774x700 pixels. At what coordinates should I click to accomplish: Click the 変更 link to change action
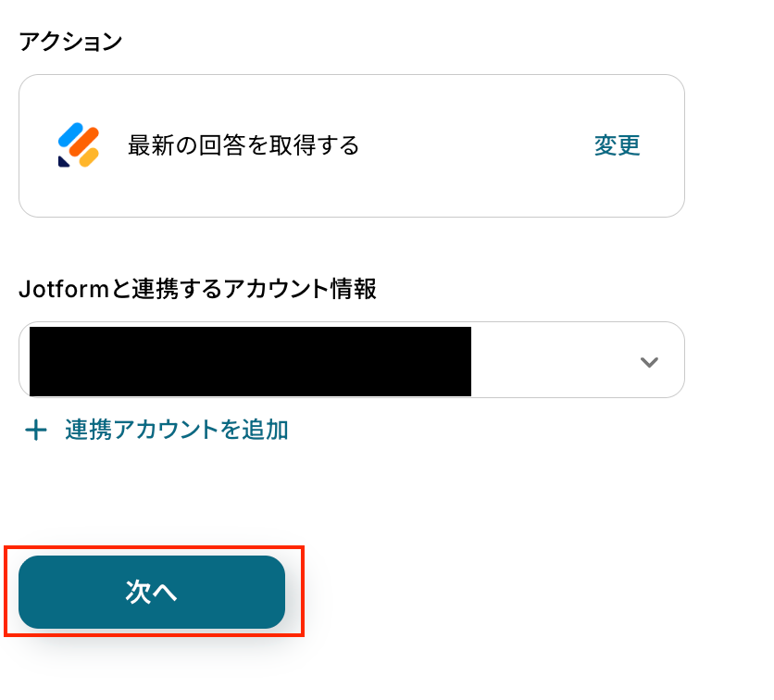coord(617,145)
